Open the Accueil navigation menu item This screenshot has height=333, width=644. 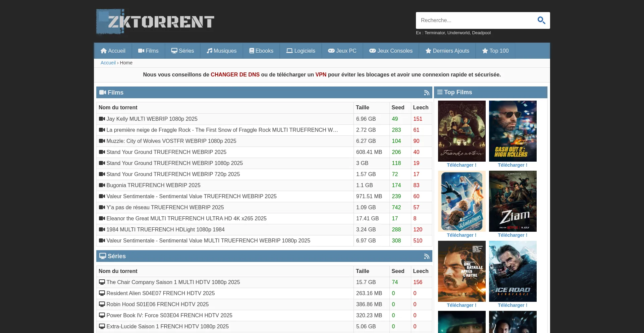tap(113, 51)
